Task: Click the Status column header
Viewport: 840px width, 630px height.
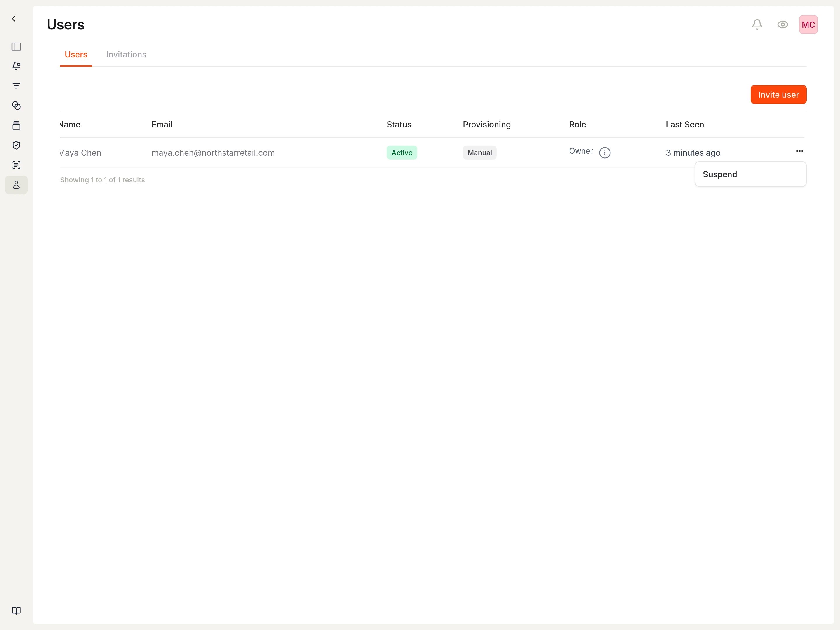Action: coord(399,125)
